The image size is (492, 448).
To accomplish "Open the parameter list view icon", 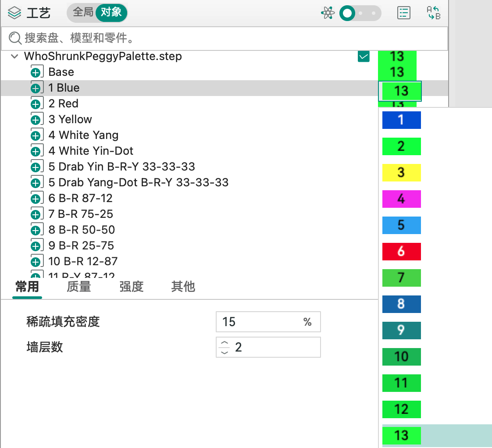I will pos(403,13).
